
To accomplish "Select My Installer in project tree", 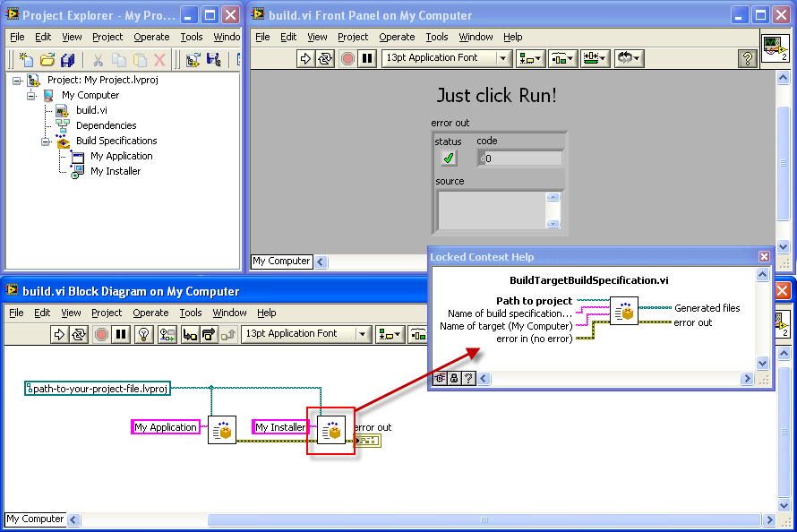I will 116,171.
